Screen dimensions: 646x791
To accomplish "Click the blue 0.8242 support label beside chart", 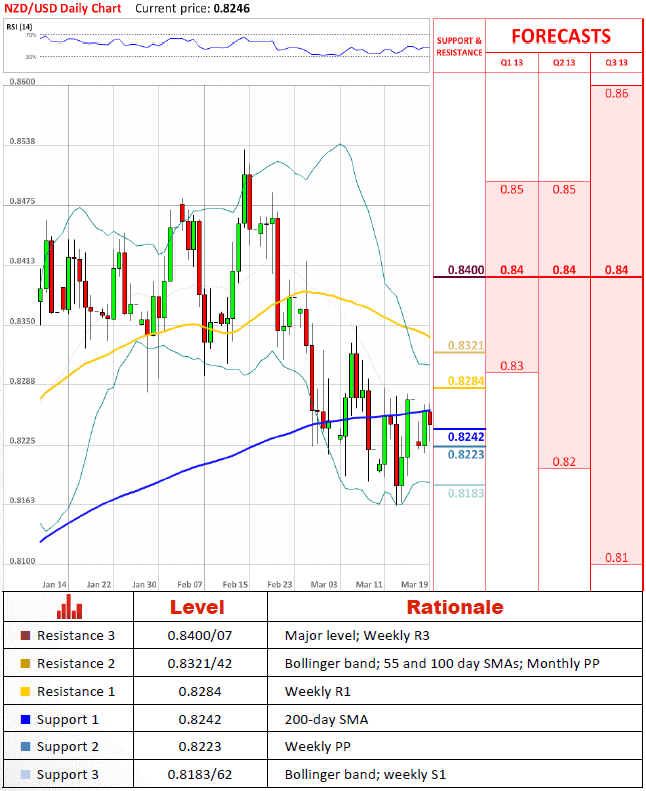I will [466, 437].
